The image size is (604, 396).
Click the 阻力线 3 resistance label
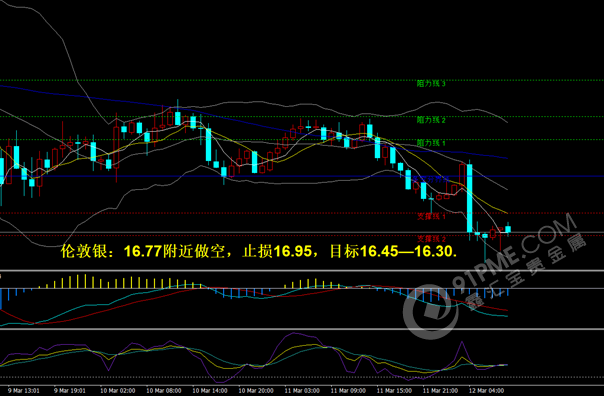431,84
